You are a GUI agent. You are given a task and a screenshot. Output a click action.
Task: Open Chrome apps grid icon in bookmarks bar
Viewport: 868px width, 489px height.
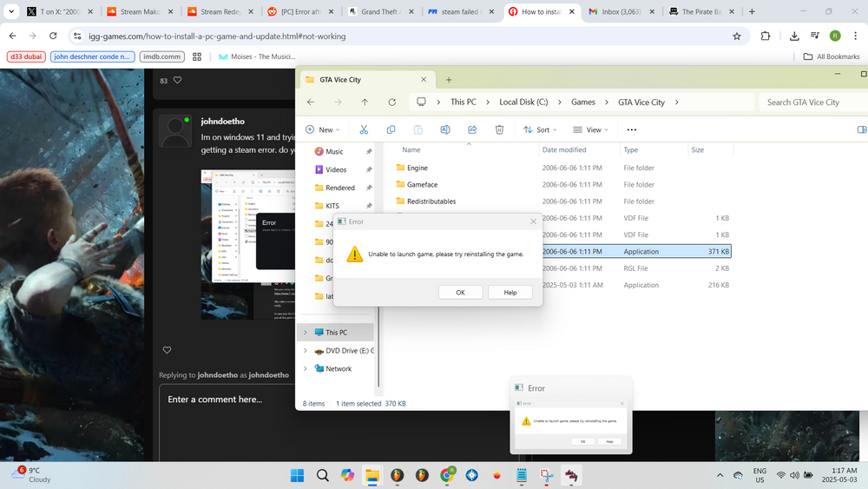pyautogui.click(x=197, y=56)
